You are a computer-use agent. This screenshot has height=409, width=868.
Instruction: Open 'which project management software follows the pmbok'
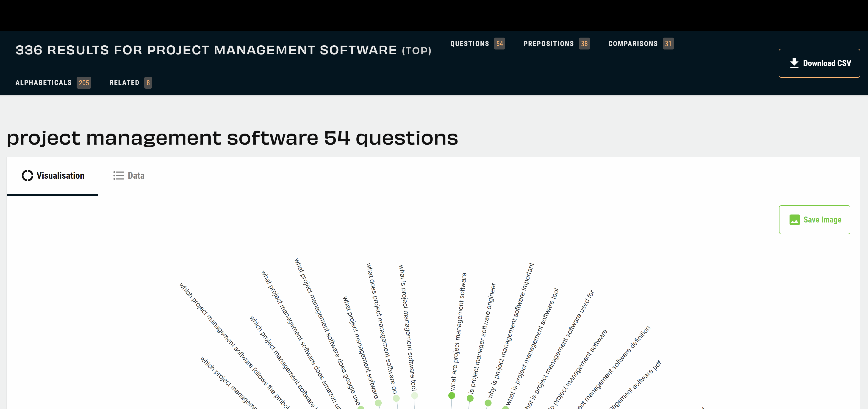(235, 346)
